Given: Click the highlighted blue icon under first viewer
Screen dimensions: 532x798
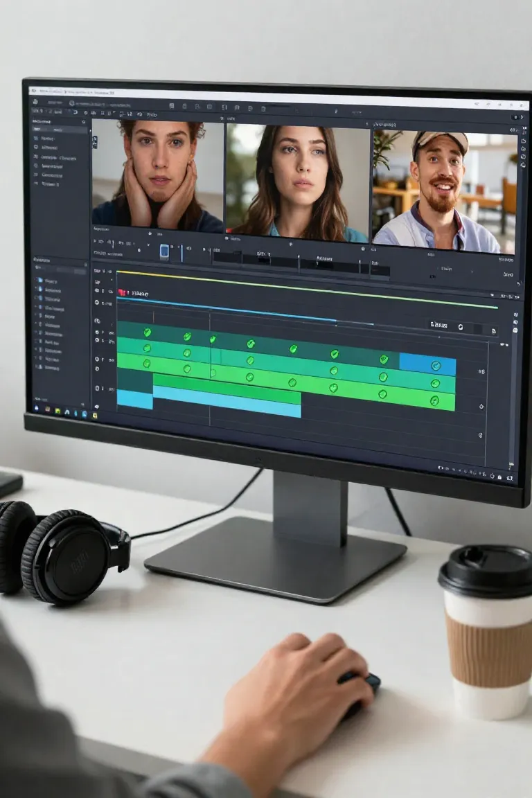Looking at the screenshot, I should (164, 251).
